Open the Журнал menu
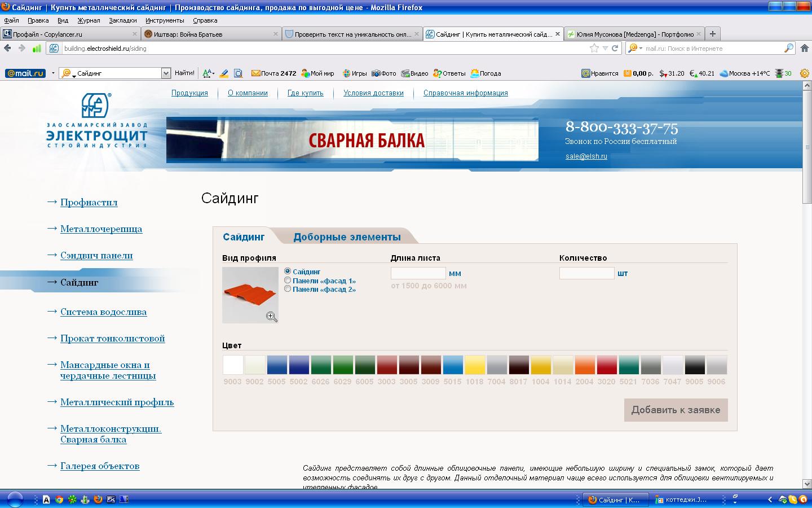The image size is (812, 508). pos(89,20)
